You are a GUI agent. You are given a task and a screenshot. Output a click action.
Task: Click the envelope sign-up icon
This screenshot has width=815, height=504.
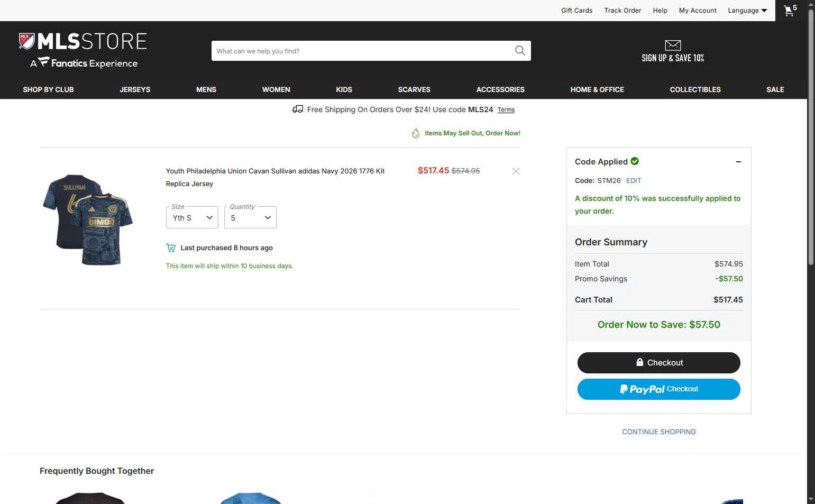pos(673,45)
